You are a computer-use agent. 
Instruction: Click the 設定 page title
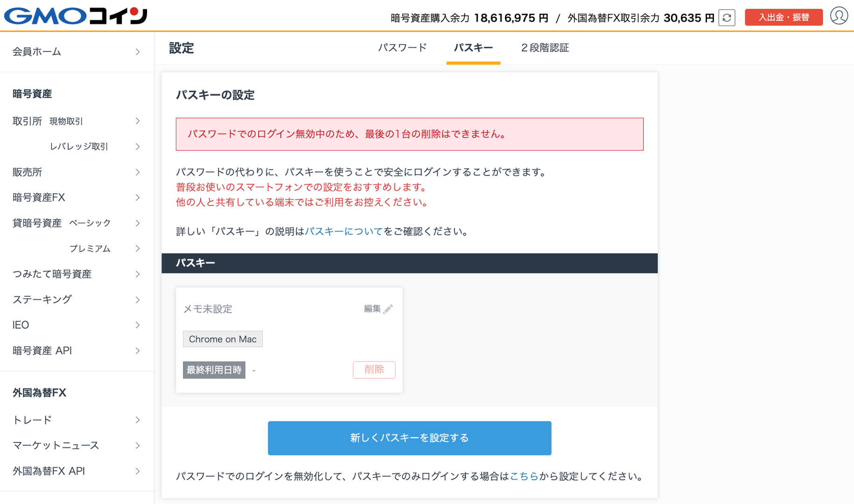(181, 48)
